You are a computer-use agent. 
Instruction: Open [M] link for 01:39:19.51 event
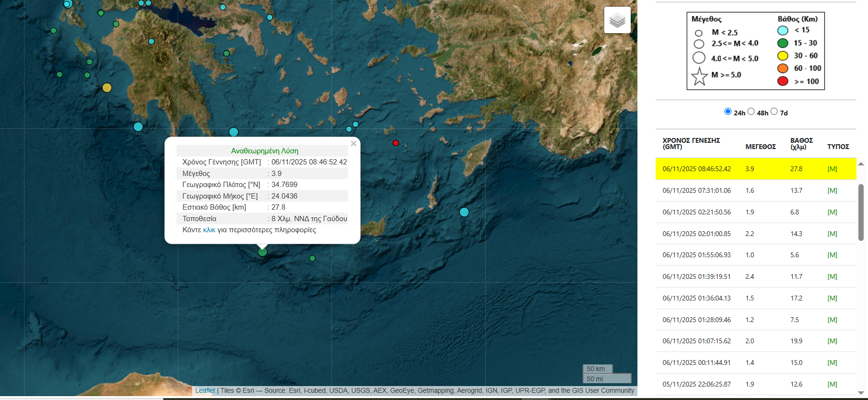tap(832, 277)
